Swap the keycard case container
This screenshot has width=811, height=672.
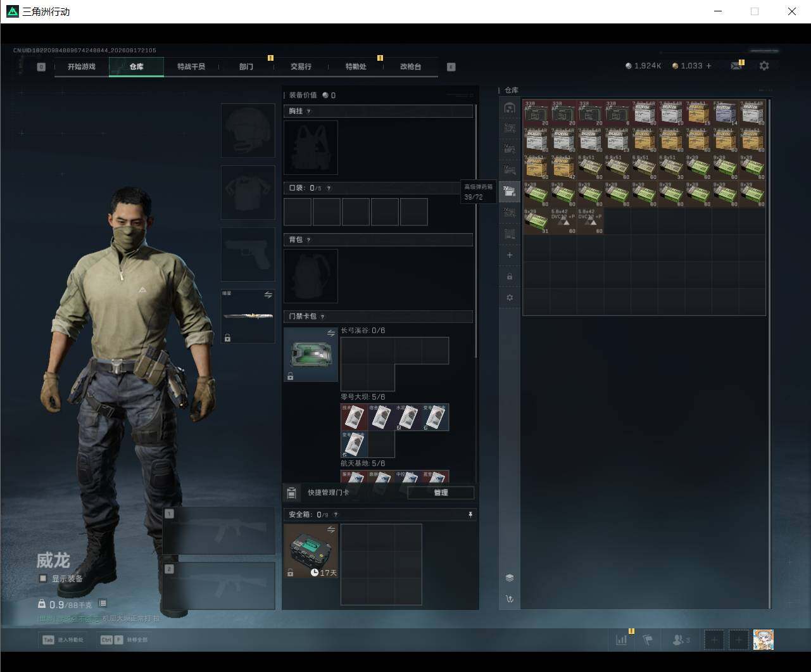click(x=330, y=333)
